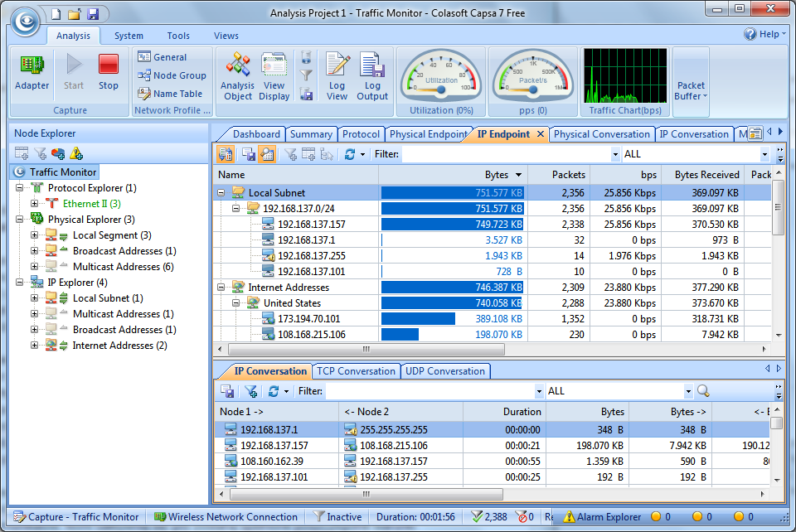Click Wireless Network Connection in status bar
796x532 pixels.
(x=226, y=517)
